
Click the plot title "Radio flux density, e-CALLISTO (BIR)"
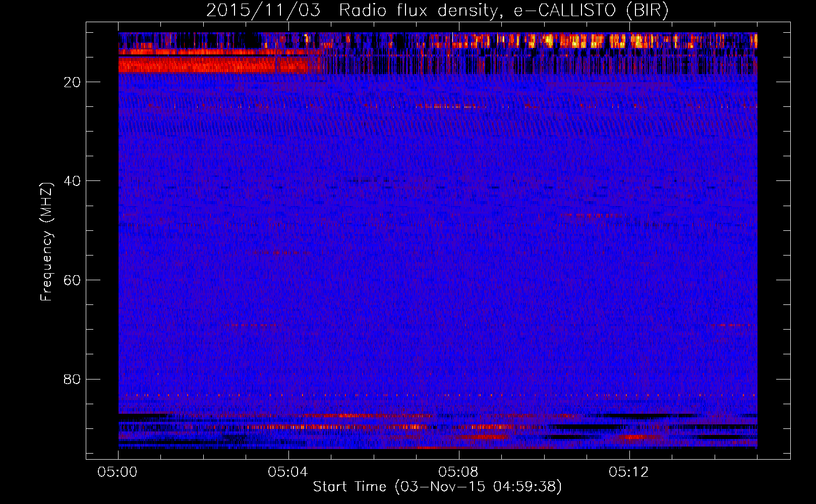(503, 11)
